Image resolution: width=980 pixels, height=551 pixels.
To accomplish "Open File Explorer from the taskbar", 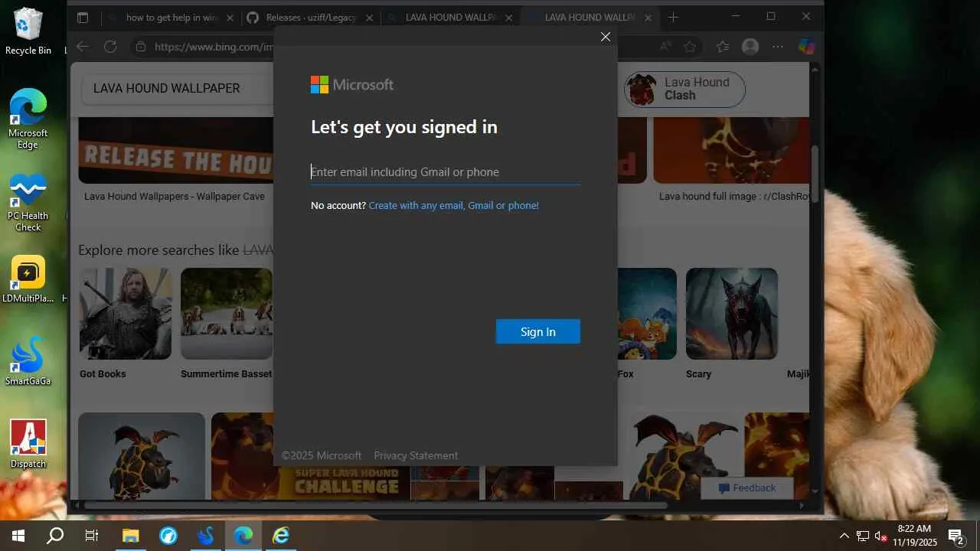I will click(x=130, y=536).
